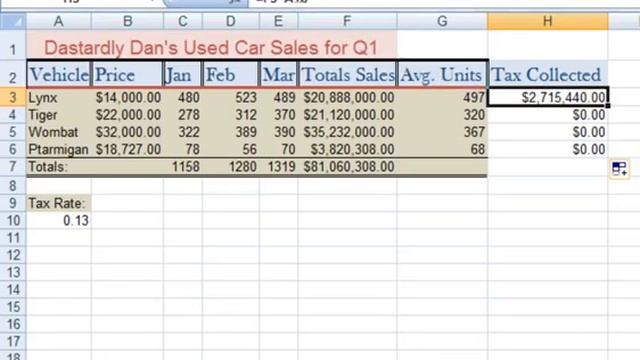
Task: Select the Ptarmigan cell
Action: (x=59, y=149)
